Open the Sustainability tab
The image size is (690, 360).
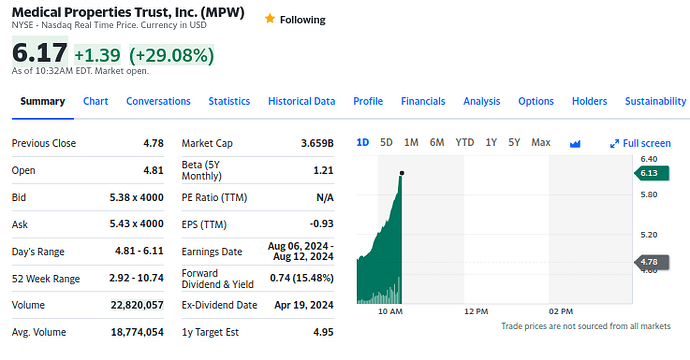[655, 101]
